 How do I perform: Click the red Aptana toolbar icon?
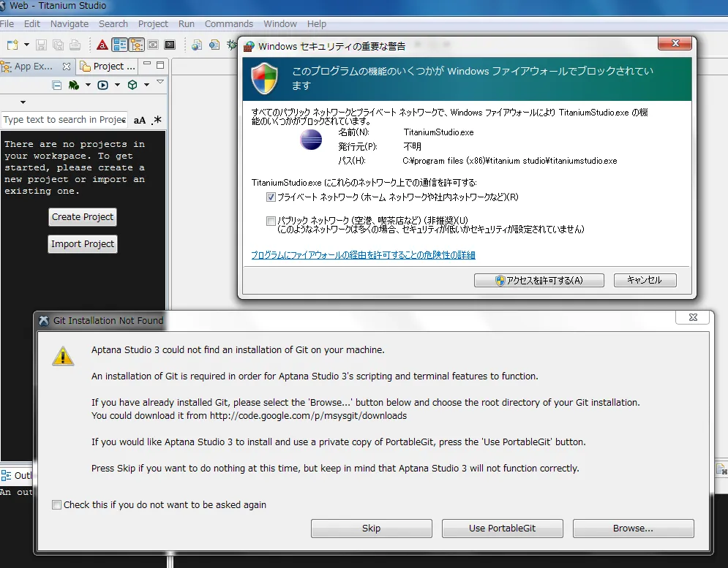pyautogui.click(x=102, y=45)
